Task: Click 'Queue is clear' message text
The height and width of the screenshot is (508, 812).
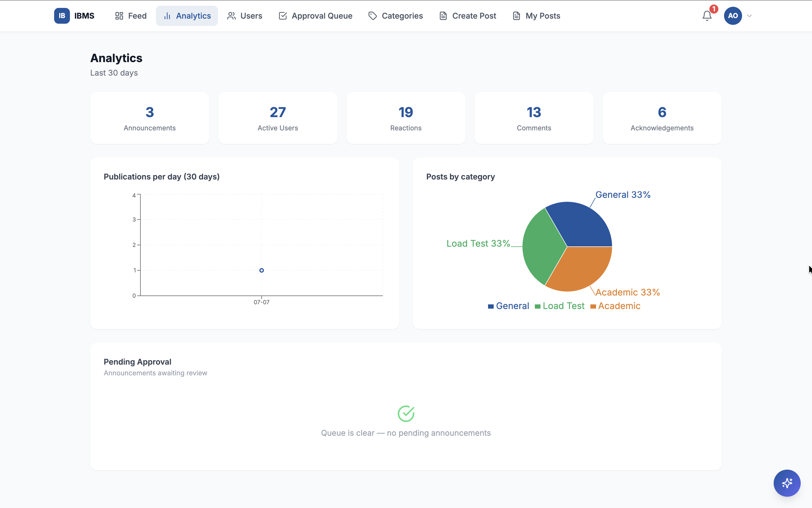Action: point(406,433)
